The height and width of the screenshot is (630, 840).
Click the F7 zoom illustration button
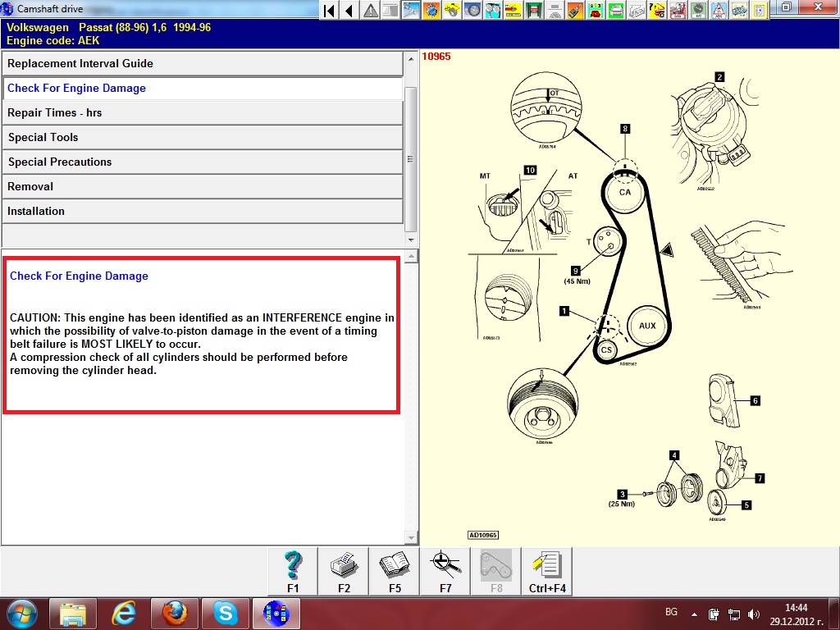pos(445,571)
